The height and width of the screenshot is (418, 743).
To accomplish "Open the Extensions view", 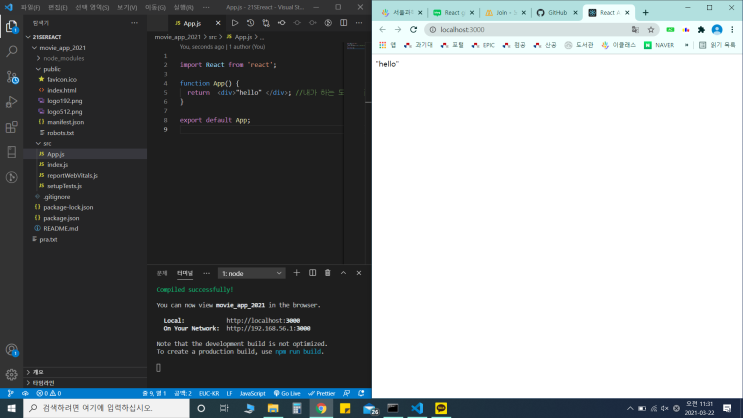I will [11, 127].
